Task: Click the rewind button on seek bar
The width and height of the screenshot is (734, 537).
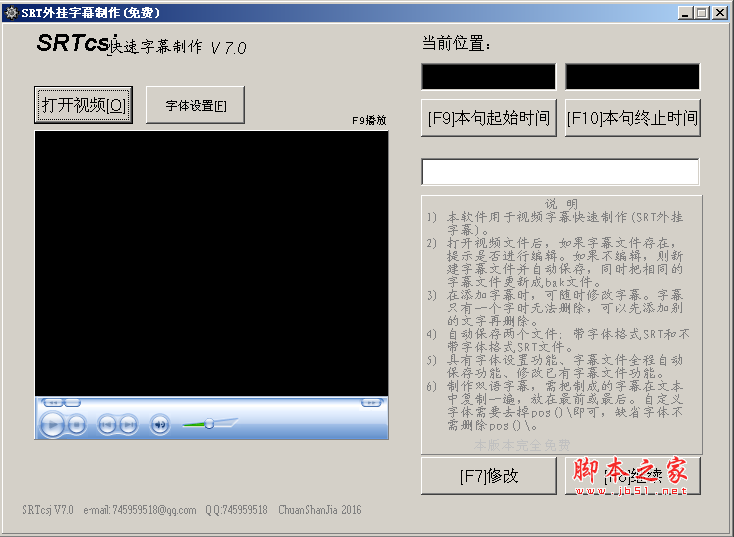Action: point(52,403)
